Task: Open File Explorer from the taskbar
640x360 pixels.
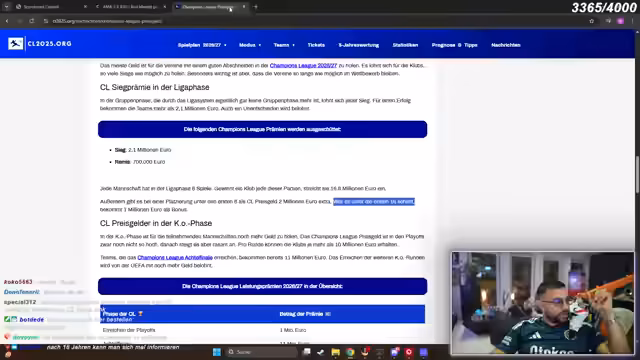Action: click(336, 352)
